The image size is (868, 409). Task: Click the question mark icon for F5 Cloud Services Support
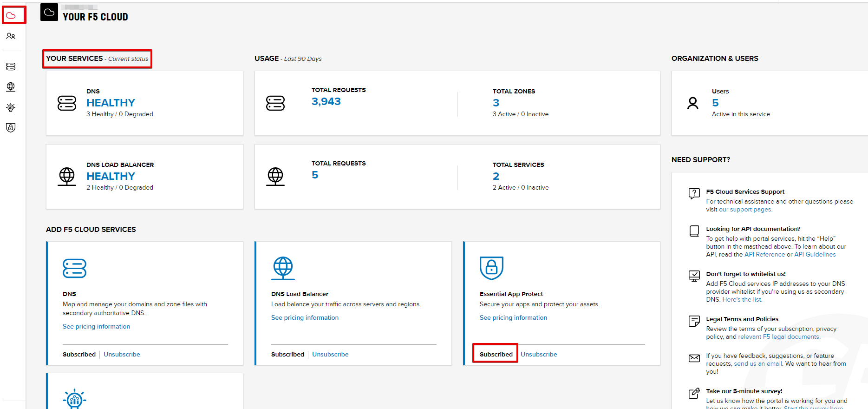(694, 194)
